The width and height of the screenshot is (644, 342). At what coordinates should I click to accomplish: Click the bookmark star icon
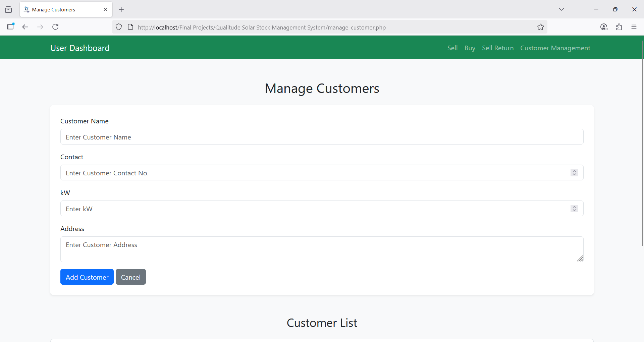540,27
